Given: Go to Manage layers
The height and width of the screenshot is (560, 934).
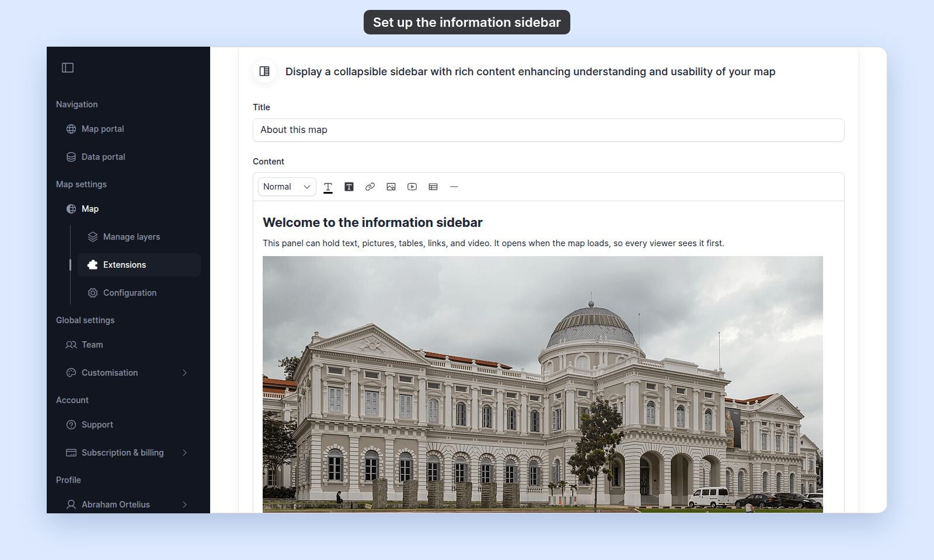Looking at the screenshot, I should coord(139,237).
